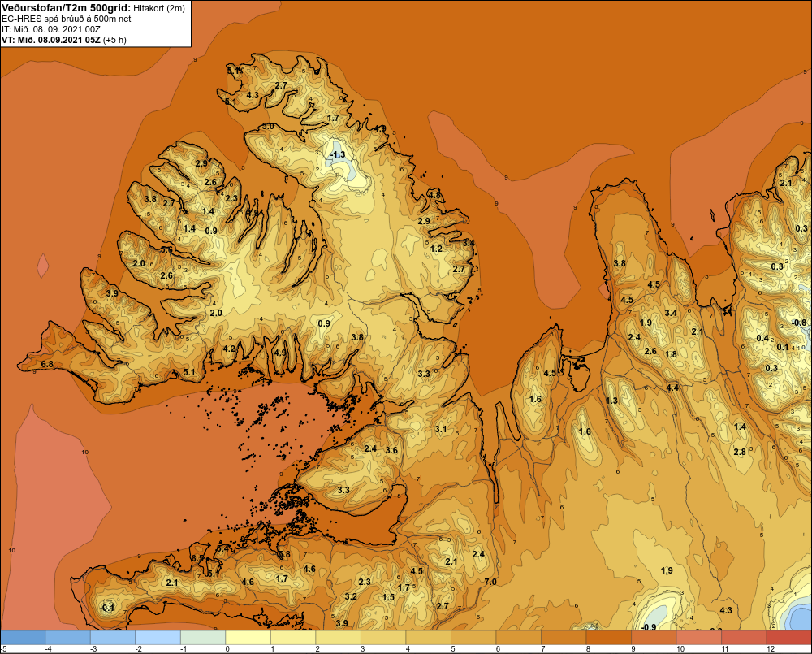
Task: Click the legend tick label '0'
Action: (228, 649)
